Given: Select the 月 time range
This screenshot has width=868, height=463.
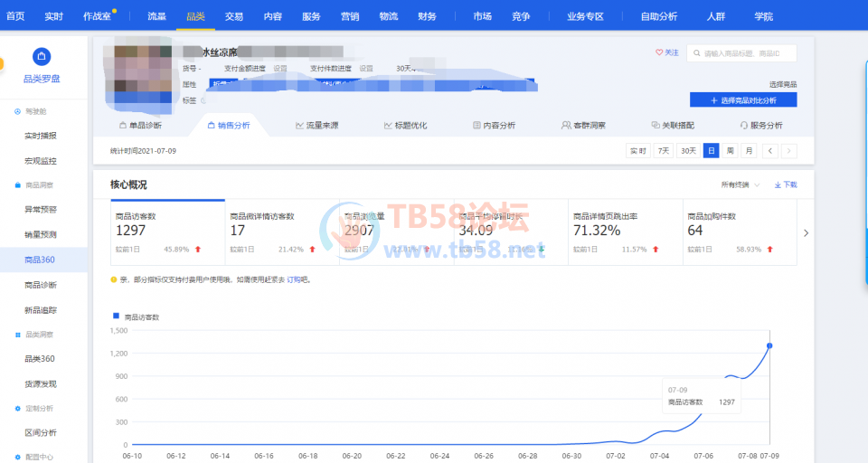Looking at the screenshot, I should (x=749, y=151).
